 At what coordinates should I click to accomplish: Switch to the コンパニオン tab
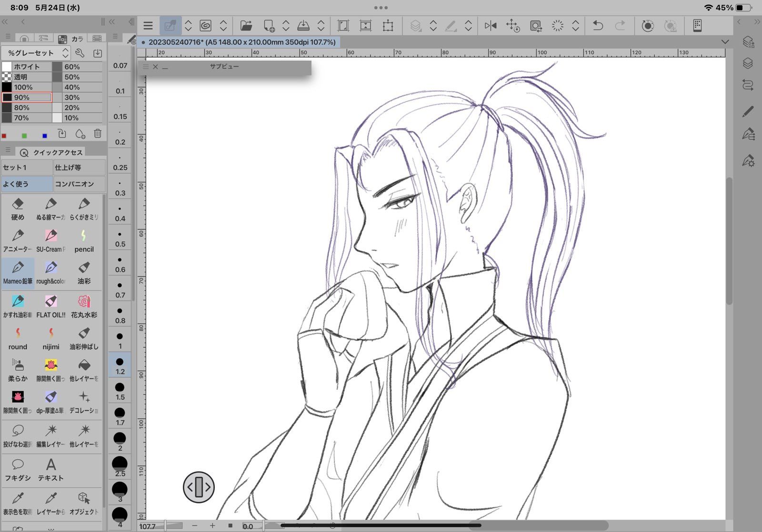[x=79, y=184]
